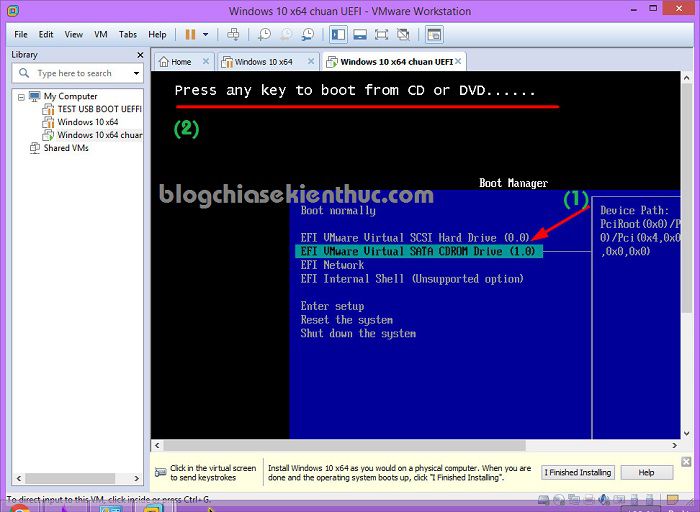Select EFI VMware Virtual SATA CDROM Drive entry
The width and height of the screenshot is (700, 512).
[x=419, y=251]
